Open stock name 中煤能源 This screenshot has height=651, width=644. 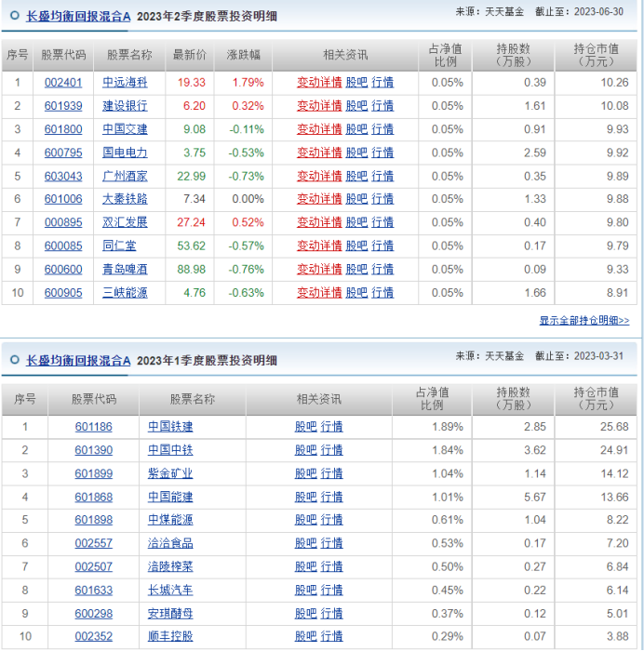pos(170,520)
